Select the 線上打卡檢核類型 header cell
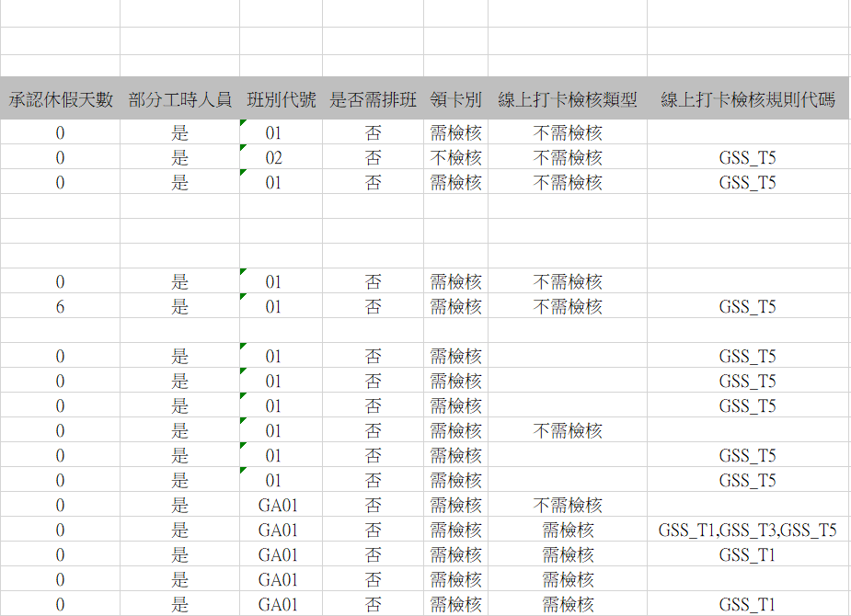 568,99
